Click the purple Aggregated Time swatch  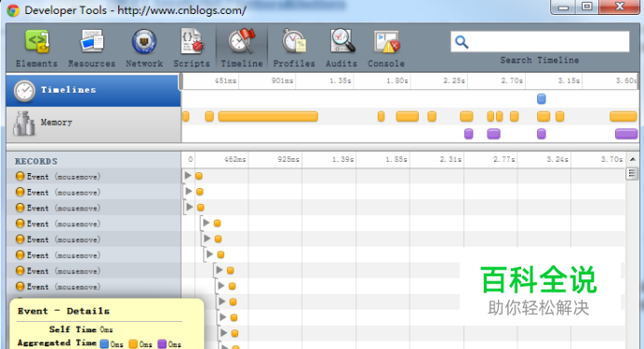click(x=162, y=343)
